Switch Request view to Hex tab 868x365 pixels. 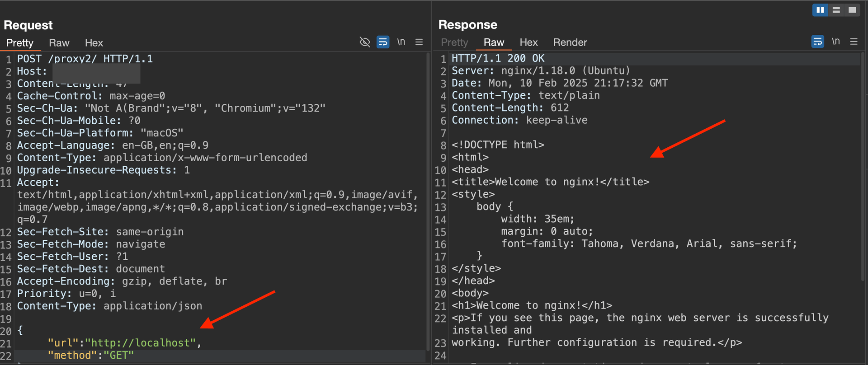[94, 43]
